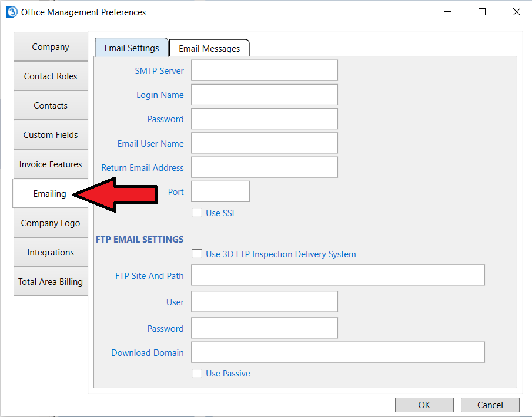Check Use 3D FTP Inspection Delivery System

click(197, 254)
